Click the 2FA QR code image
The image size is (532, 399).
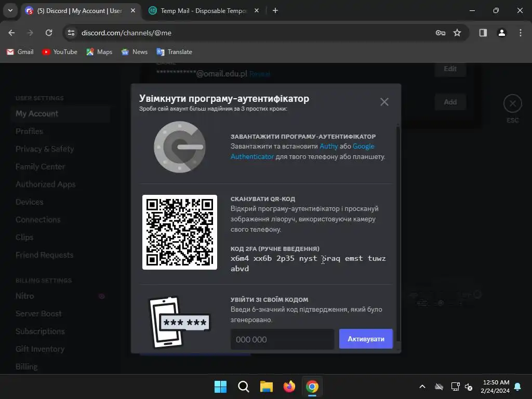pyautogui.click(x=179, y=232)
